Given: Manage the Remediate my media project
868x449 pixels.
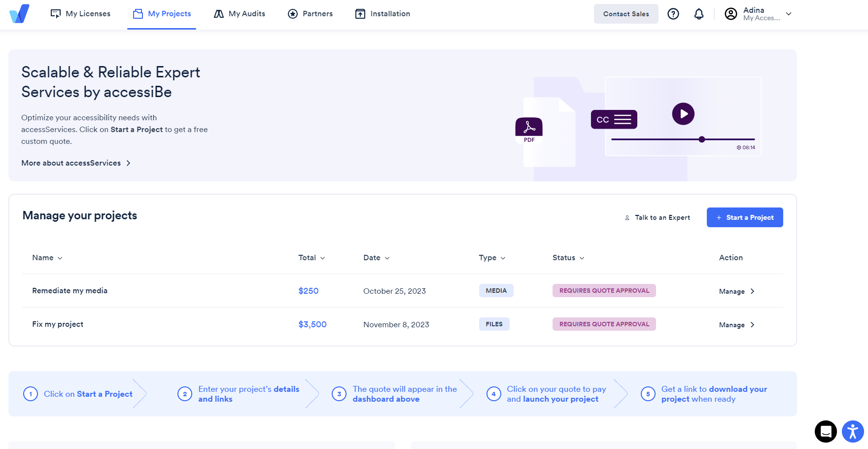Looking at the screenshot, I should pyautogui.click(x=733, y=291).
